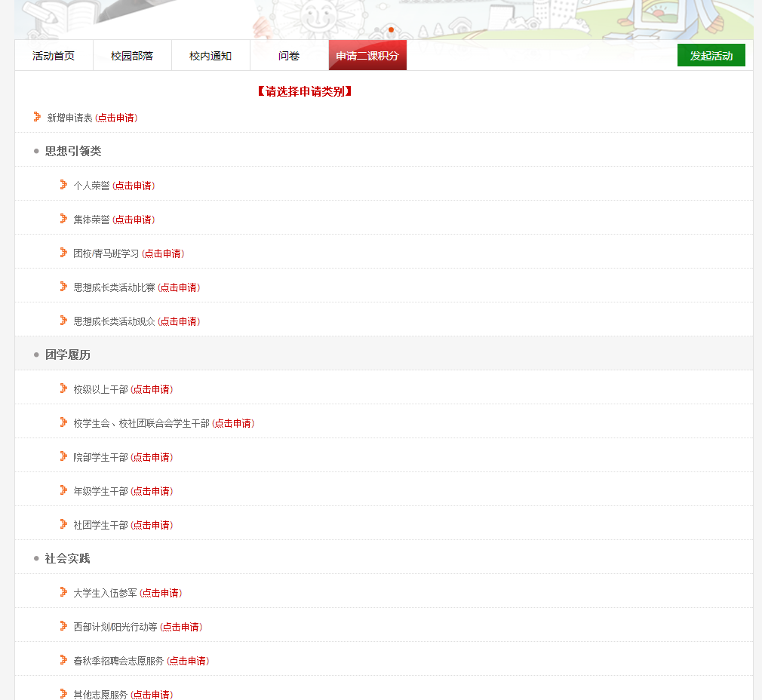Select the 团学履历 category heading

pos(68,355)
